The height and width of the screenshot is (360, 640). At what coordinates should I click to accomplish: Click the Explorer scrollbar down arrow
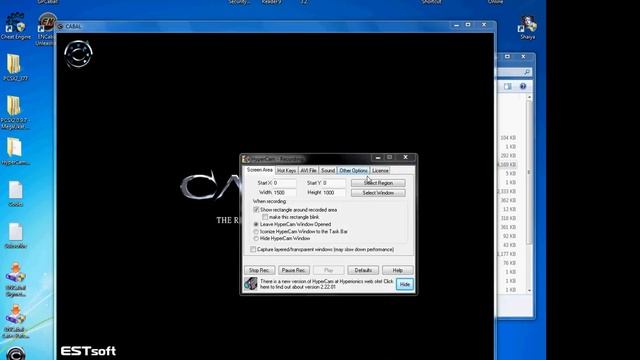click(x=529, y=290)
